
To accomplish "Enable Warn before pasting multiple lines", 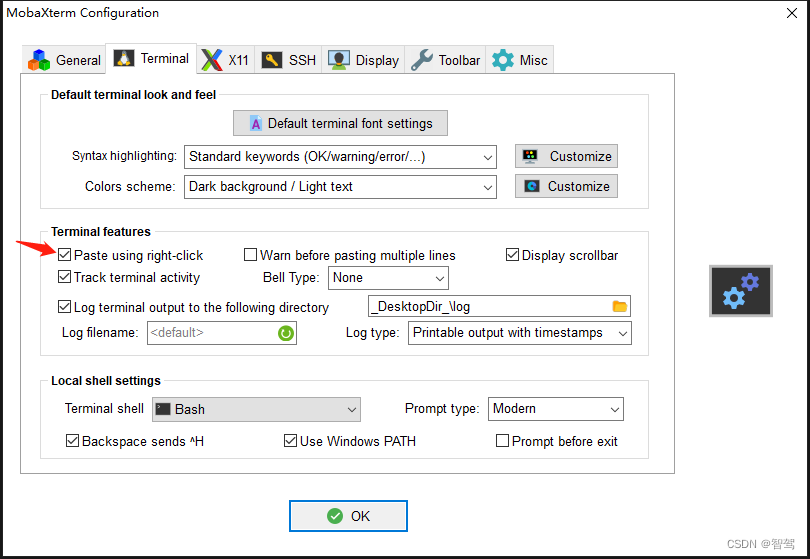I will (x=251, y=255).
